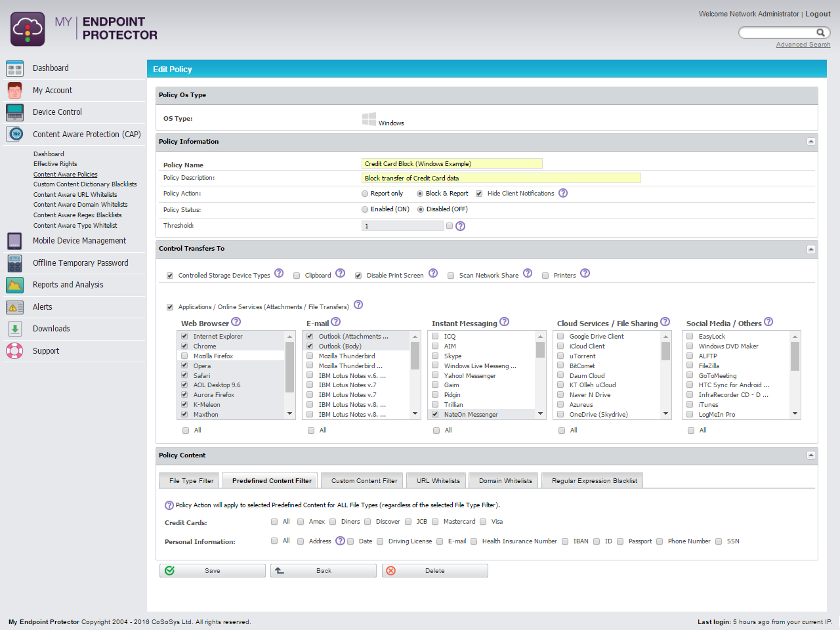Click the Reports and Analysis icon

(15, 285)
